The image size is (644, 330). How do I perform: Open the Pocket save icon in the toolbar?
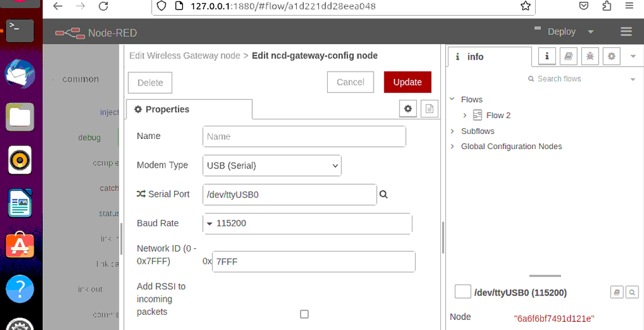point(583,6)
